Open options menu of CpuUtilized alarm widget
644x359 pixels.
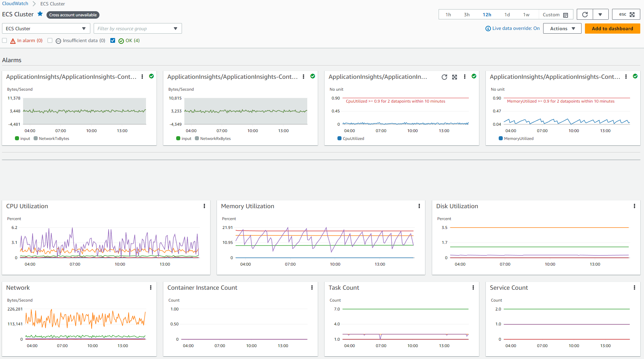tap(465, 77)
